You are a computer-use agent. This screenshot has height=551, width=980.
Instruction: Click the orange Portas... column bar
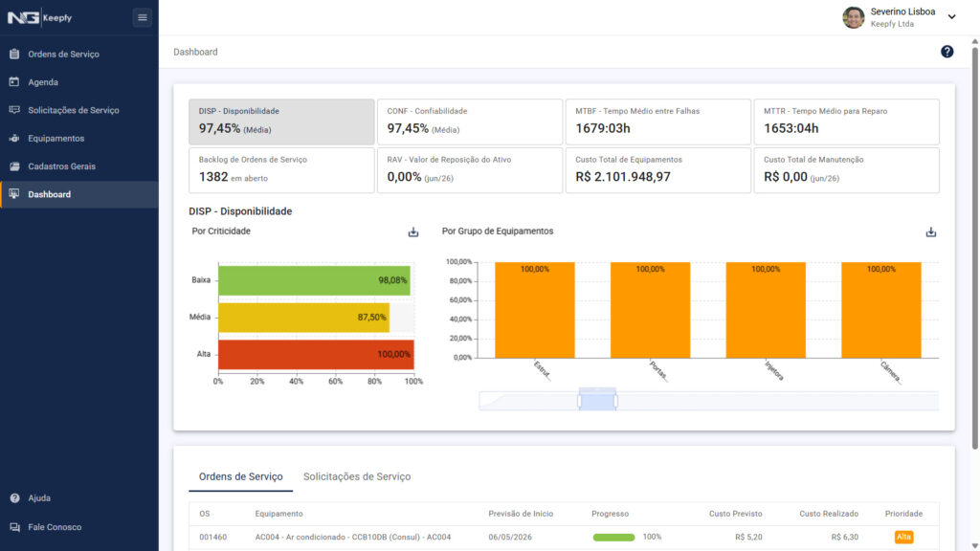(x=650, y=310)
